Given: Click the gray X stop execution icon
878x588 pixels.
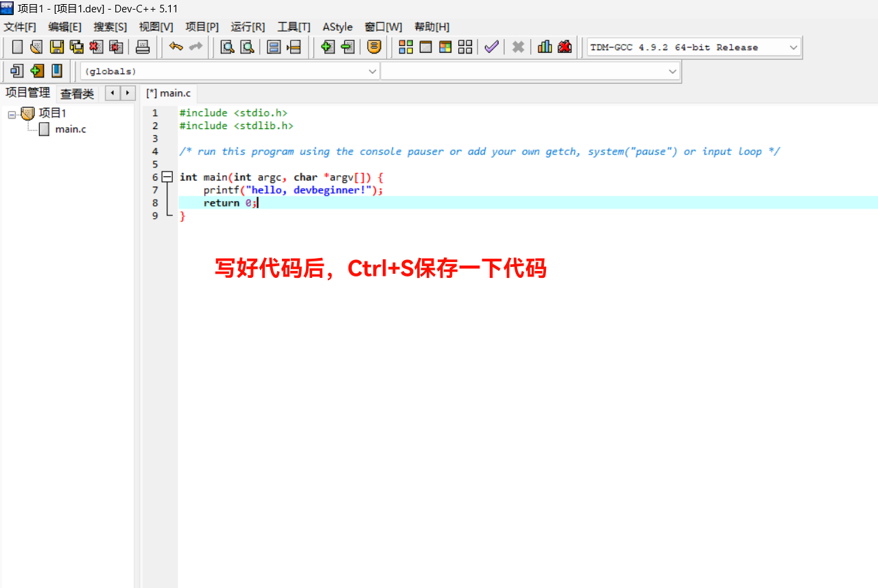Looking at the screenshot, I should click(519, 47).
